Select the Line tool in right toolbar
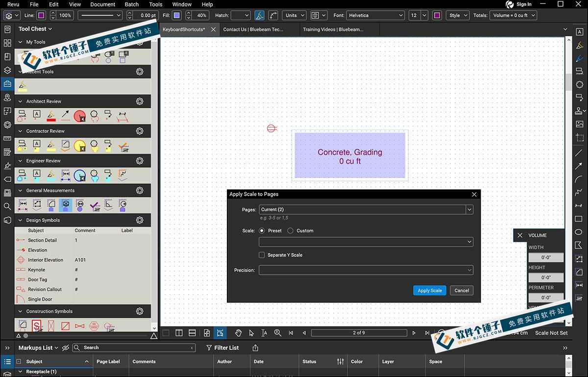The height and width of the screenshot is (377, 588). tap(579, 152)
